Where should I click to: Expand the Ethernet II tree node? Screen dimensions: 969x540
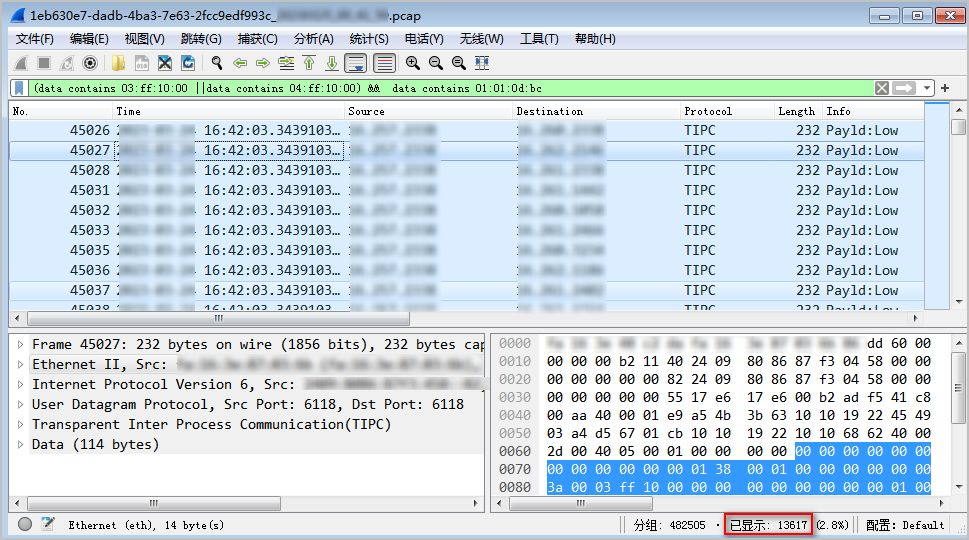[x=20, y=365]
